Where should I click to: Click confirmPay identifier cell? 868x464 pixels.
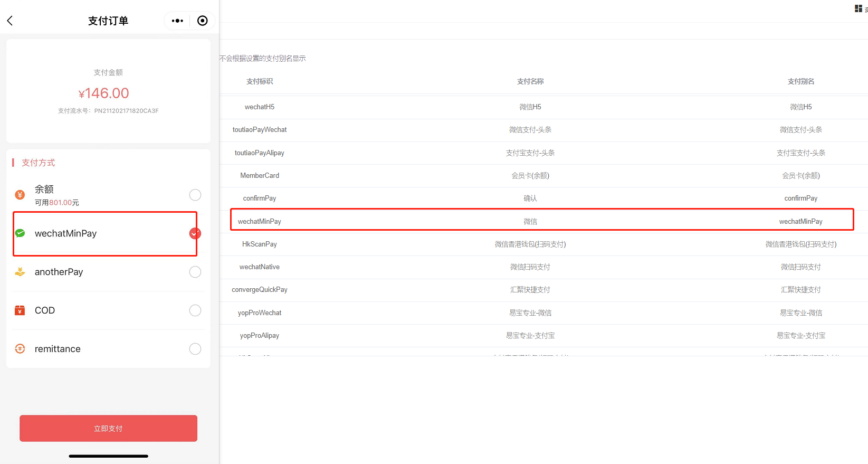(260, 198)
